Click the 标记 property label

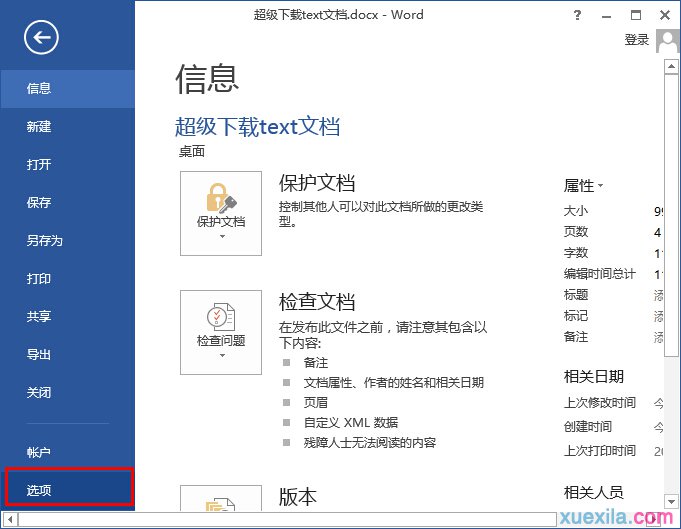tap(575, 316)
